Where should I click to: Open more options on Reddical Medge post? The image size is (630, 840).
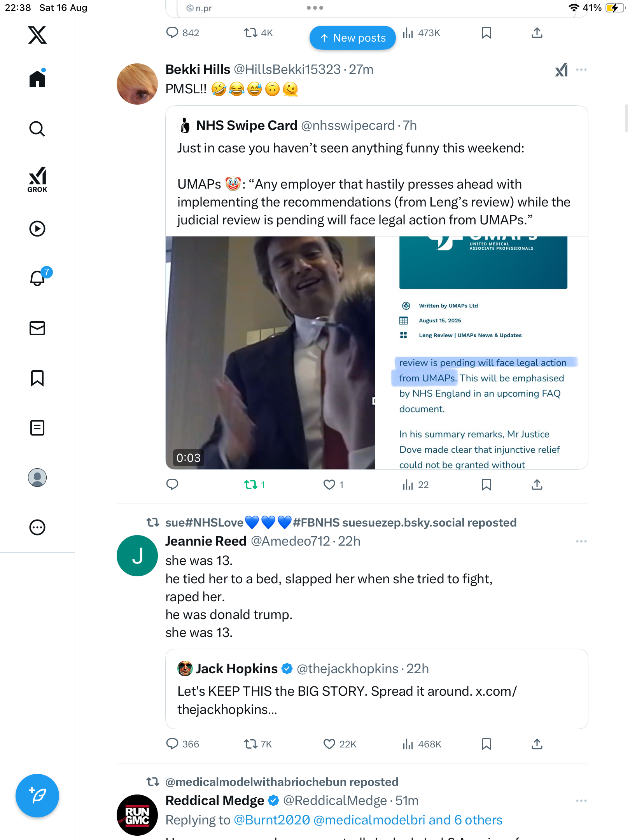click(581, 801)
